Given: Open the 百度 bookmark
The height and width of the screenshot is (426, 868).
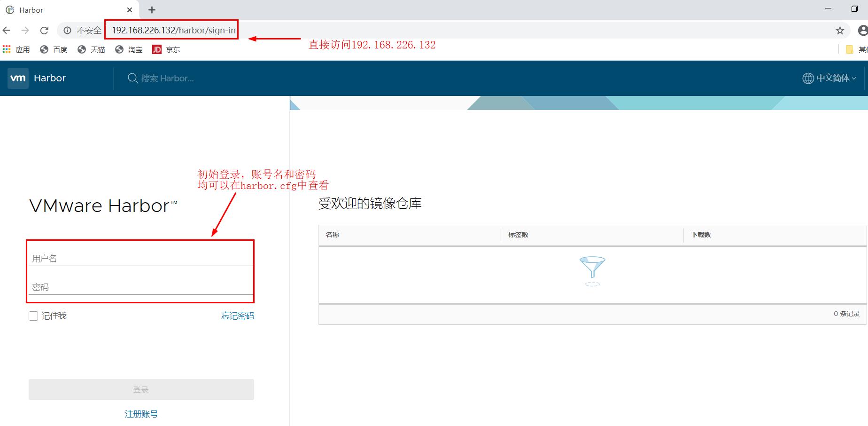Looking at the screenshot, I should 54,49.
